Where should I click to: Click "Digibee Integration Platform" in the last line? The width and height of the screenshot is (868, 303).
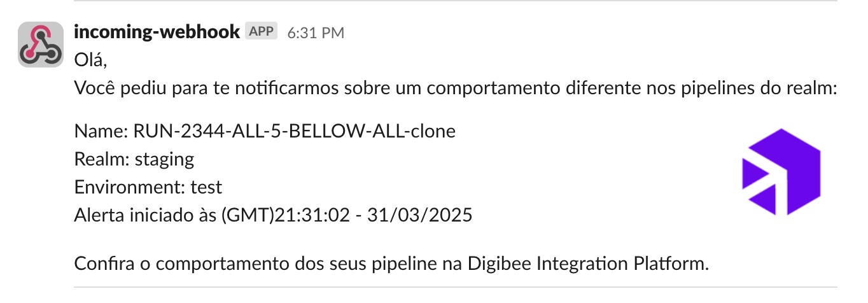[588, 263]
